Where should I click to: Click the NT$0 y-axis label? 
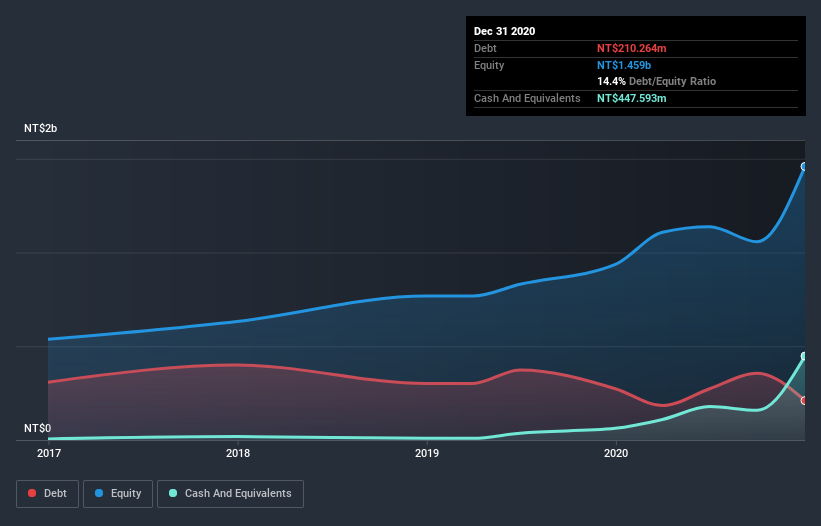38,428
